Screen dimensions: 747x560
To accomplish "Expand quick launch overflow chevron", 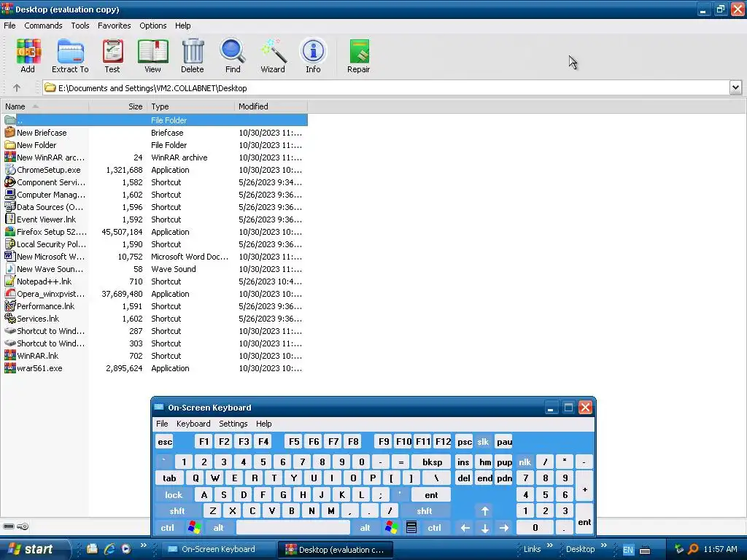I will pos(144,545).
